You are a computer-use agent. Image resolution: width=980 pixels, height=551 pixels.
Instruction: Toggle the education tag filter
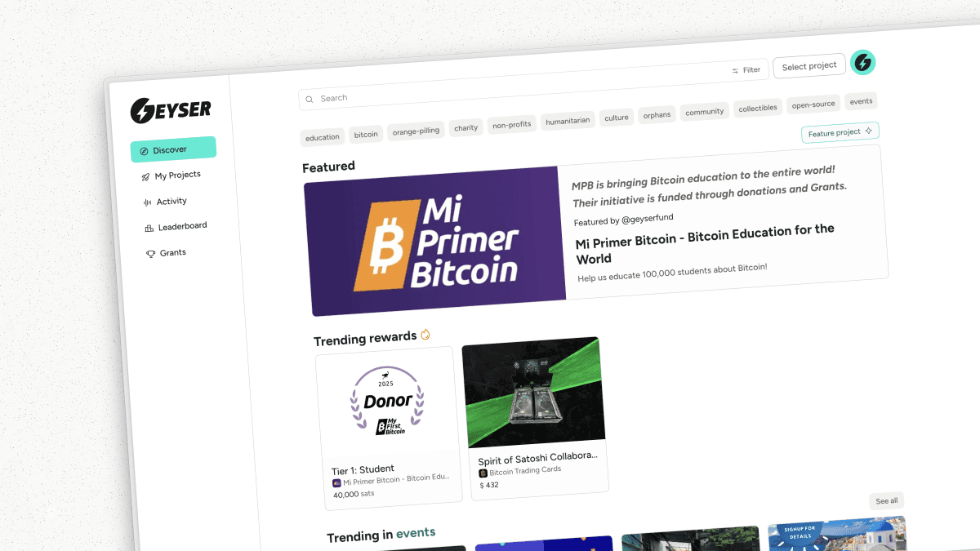323,137
